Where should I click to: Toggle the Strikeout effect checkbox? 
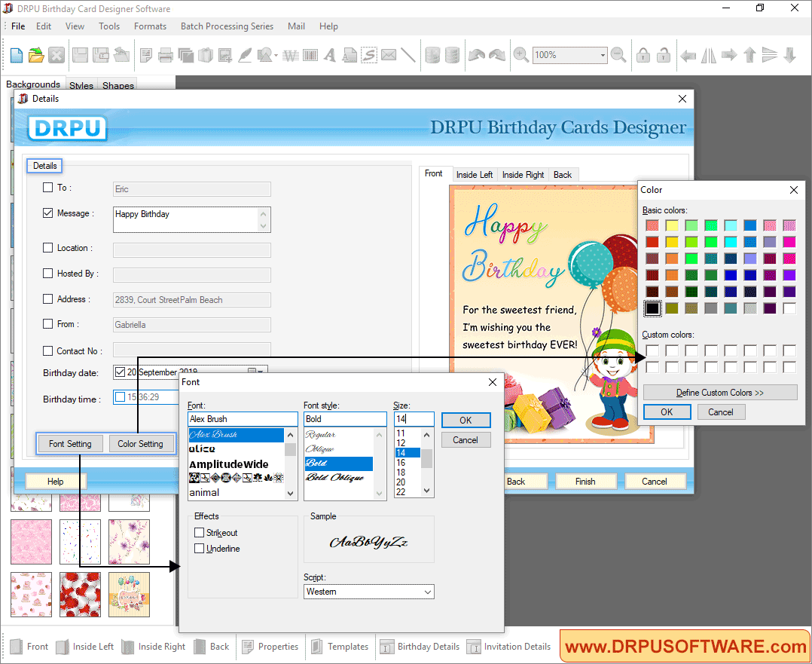[x=200, y=532]
